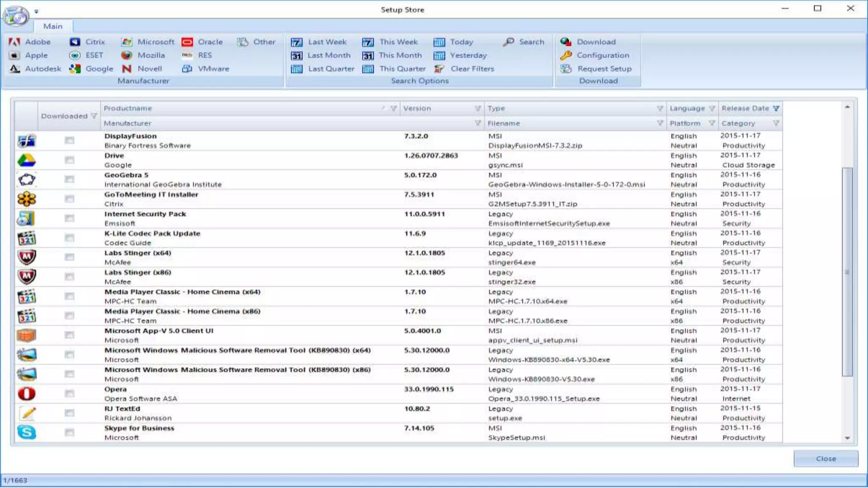868x488 pixels.
Task: Open the Setup Store application menu orb
Action: (16, 16)
